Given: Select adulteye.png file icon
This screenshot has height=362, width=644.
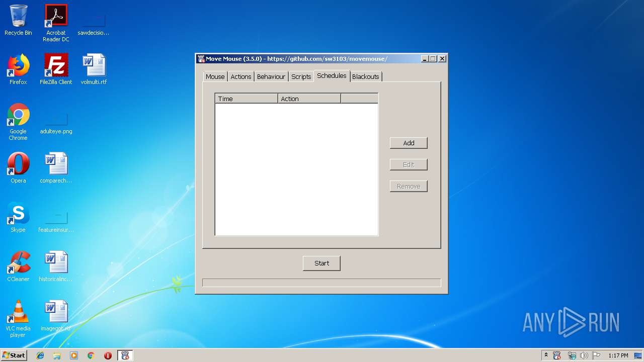Looking at the screenshot, I should click(x=56, y=123).
